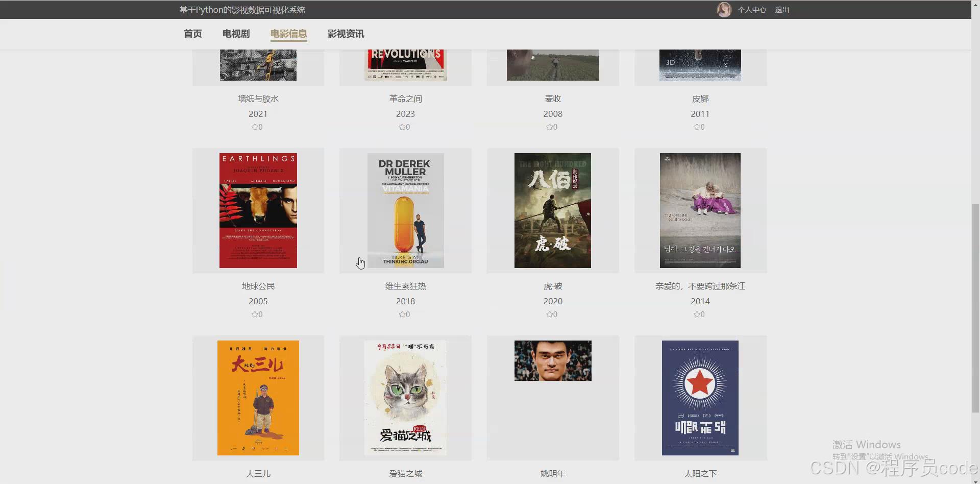Click the year 2023 under 革命之间

[406, 114]
